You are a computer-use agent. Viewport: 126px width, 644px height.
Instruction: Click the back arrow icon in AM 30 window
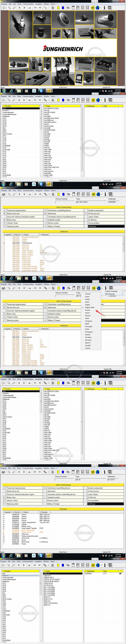(35, 472)
